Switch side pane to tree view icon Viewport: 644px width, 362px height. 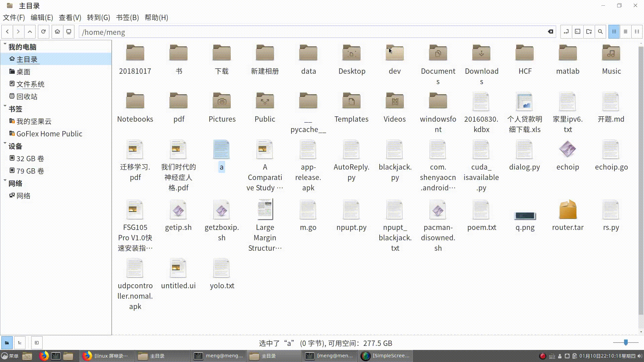[19, 343]
